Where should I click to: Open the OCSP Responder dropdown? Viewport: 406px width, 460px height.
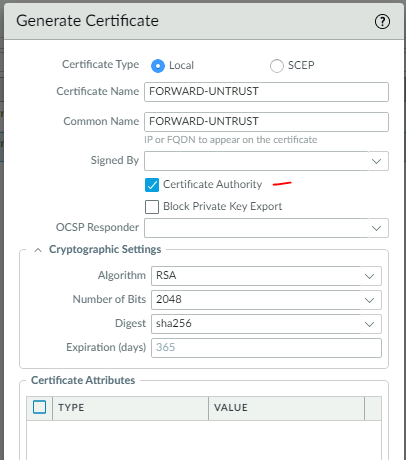[x=266, y=228]
